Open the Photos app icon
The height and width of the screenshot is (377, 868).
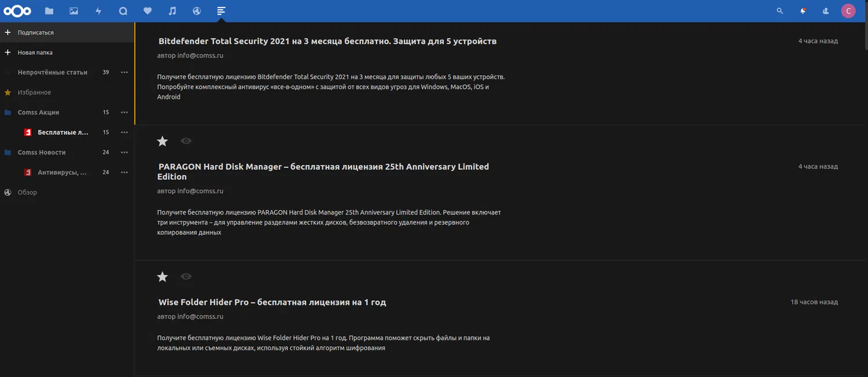point(73,11)
